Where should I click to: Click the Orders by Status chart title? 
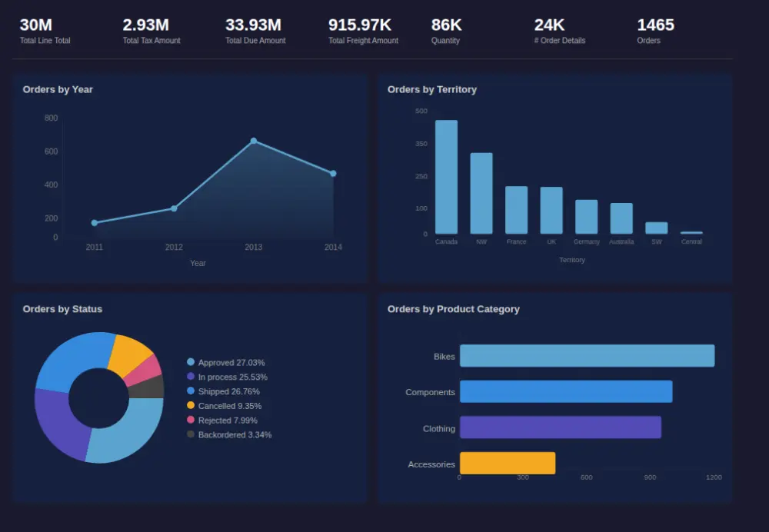pos(62,309)
